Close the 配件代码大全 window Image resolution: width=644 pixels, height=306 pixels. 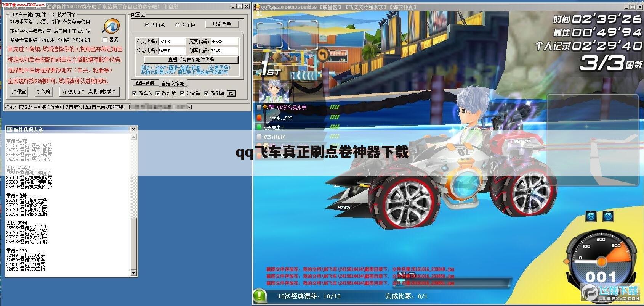tap(133, 129)
